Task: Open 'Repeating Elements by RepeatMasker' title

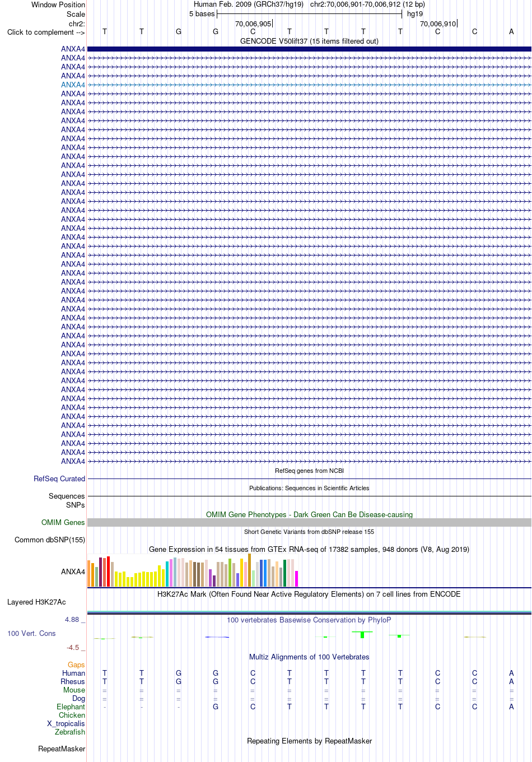Action: coord(309,741)
